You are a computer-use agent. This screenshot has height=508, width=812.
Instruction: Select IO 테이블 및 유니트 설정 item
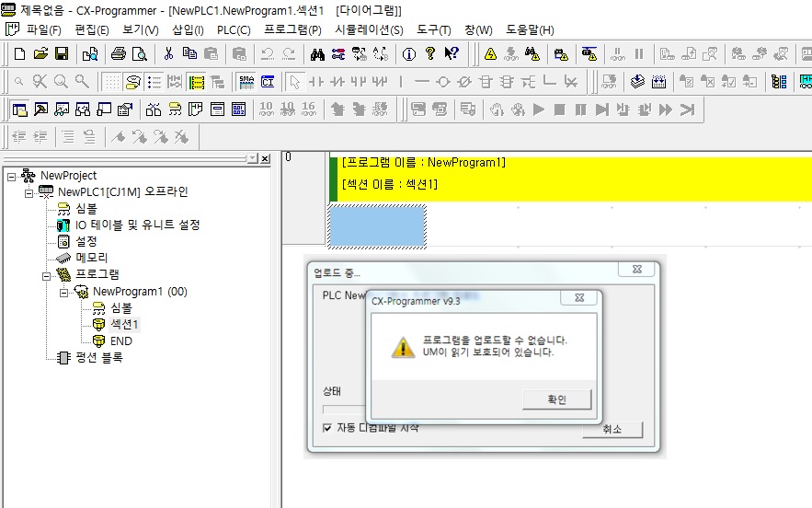[137, 225]
